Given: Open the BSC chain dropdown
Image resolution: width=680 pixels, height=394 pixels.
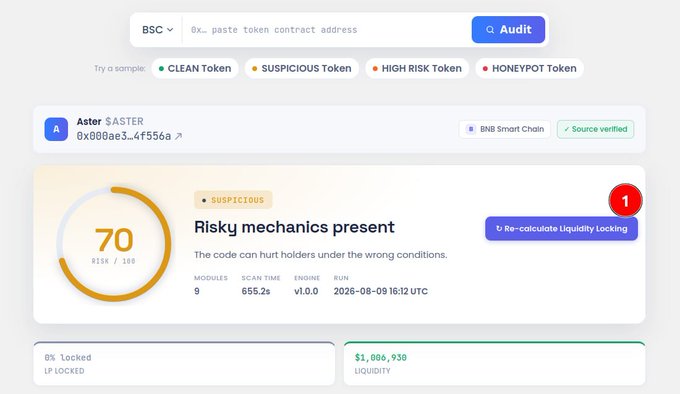Looking at the screenshot, I should (157, 30).
